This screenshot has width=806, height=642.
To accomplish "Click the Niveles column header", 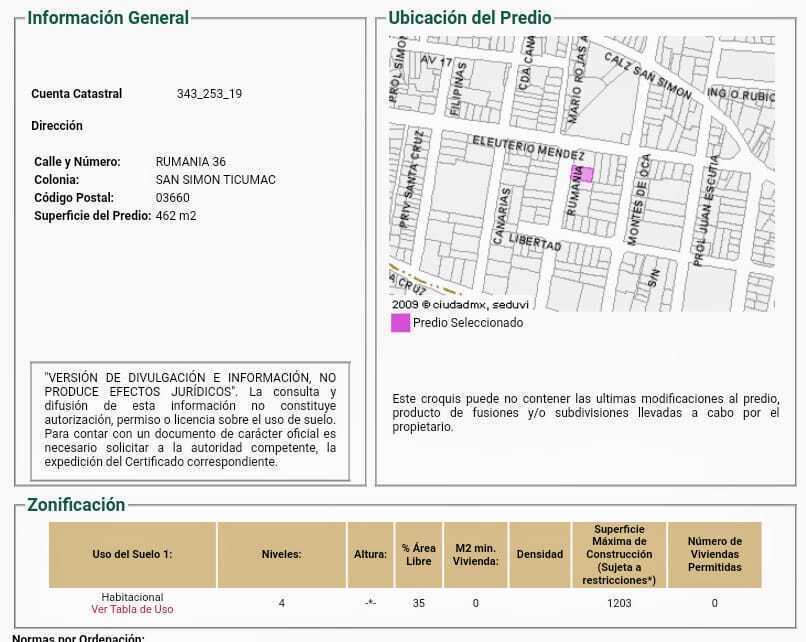I will tap(281, 554).
